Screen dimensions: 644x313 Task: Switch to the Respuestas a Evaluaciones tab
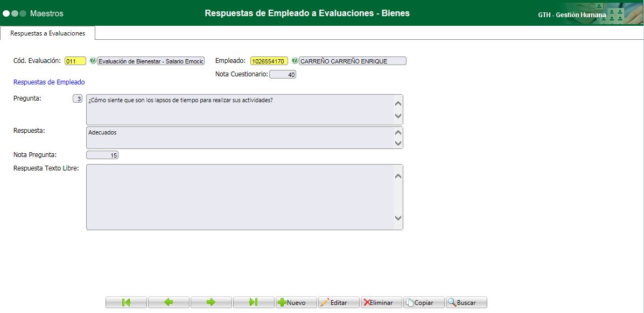pyautogui.click(x=47, y=33)
